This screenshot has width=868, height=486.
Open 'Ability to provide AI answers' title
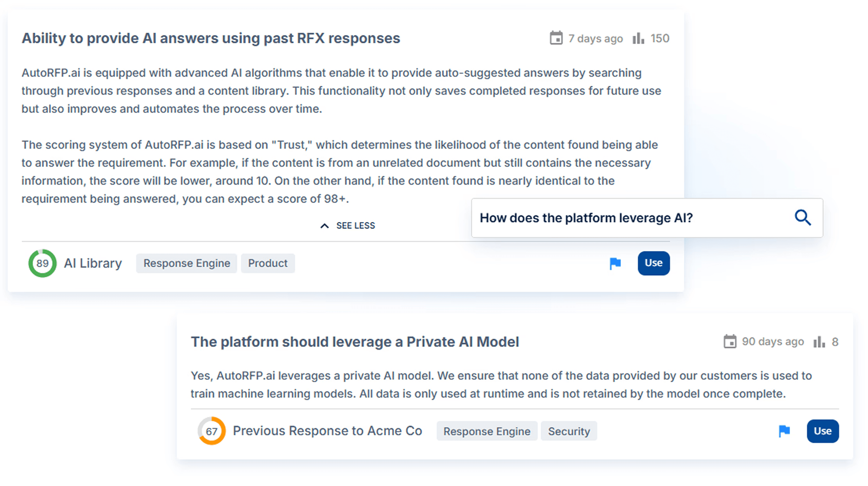click(x=211, y=38)
